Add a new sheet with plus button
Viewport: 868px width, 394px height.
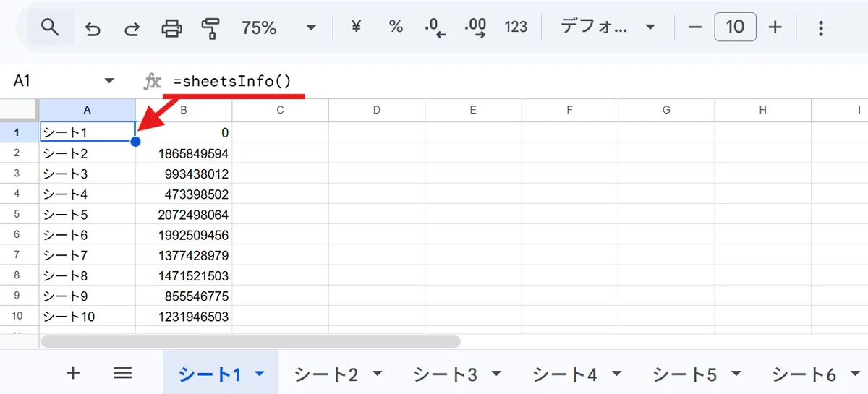pos(72,372)
